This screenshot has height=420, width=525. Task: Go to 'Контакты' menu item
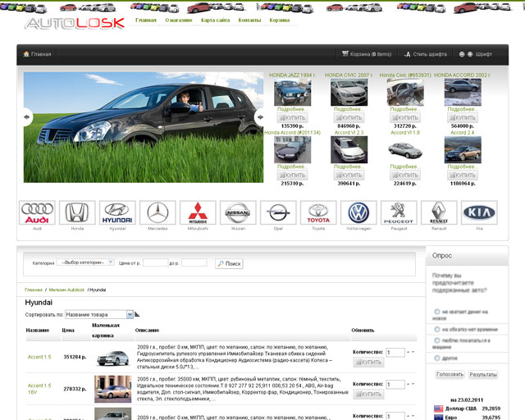click(x=249, y=19)
